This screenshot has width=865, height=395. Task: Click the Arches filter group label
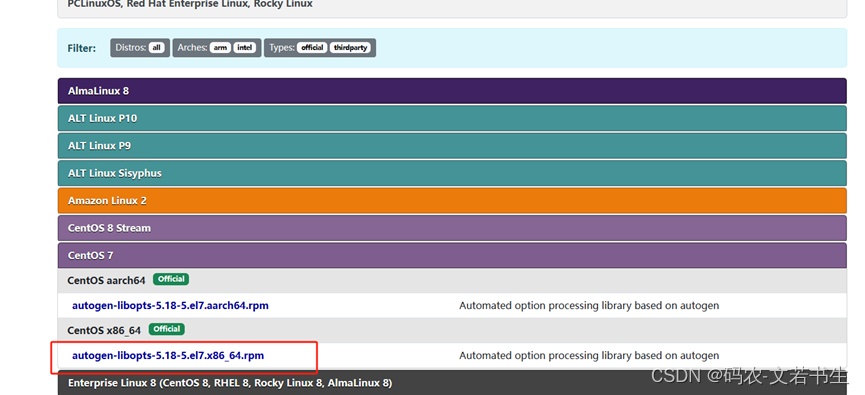click(x=192, y=48)
